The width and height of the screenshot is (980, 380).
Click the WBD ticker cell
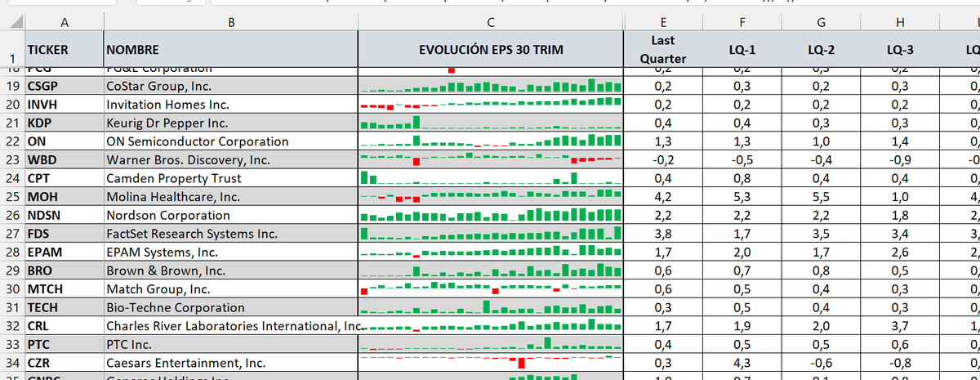click(65, 159)
